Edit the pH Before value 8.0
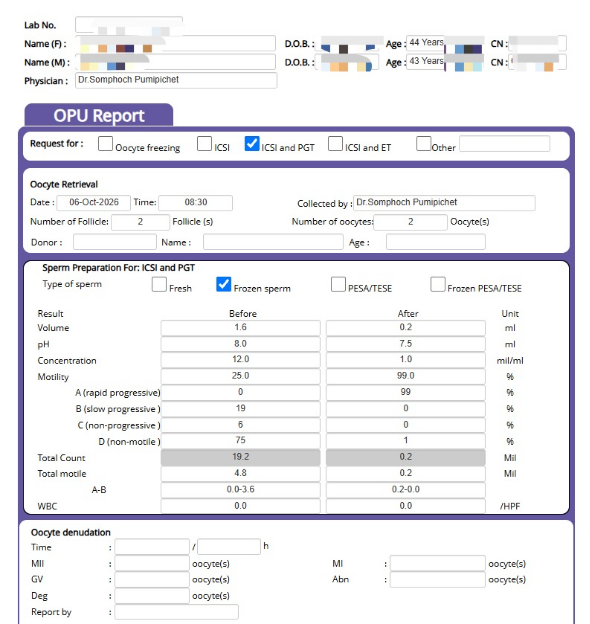 pyautogui.click(x=240, y=344)
